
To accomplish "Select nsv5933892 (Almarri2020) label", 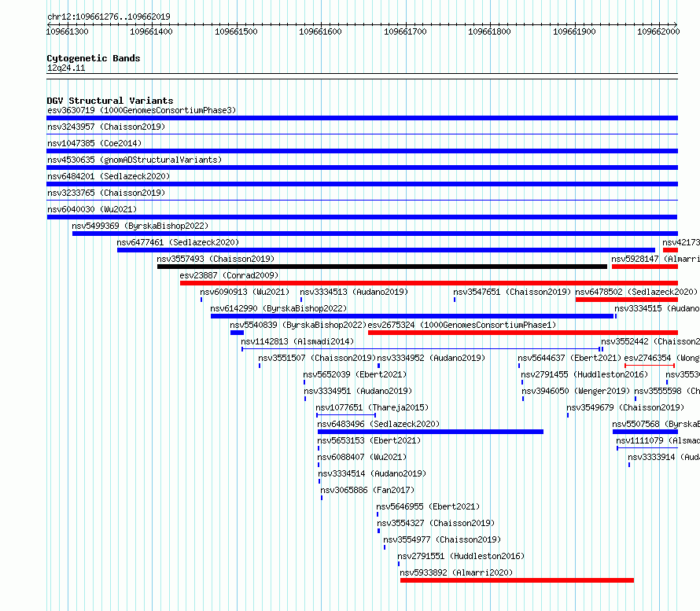I will [x=456, y=572].
